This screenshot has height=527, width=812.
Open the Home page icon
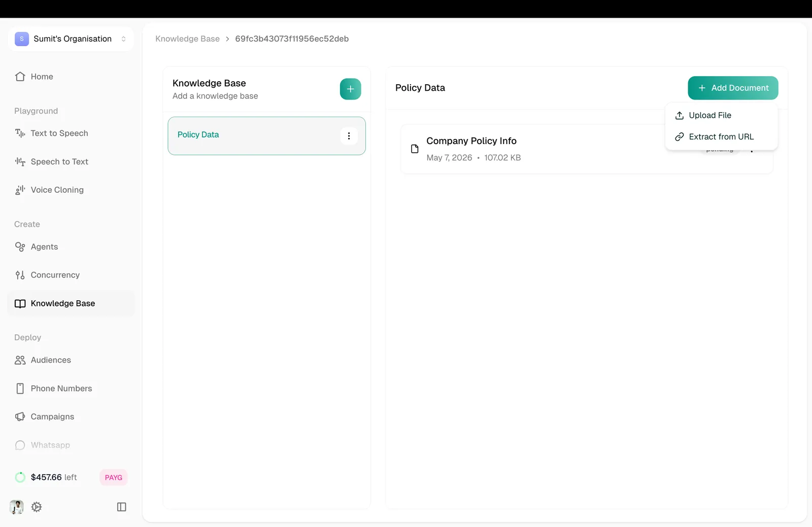[x=20, y=77]
